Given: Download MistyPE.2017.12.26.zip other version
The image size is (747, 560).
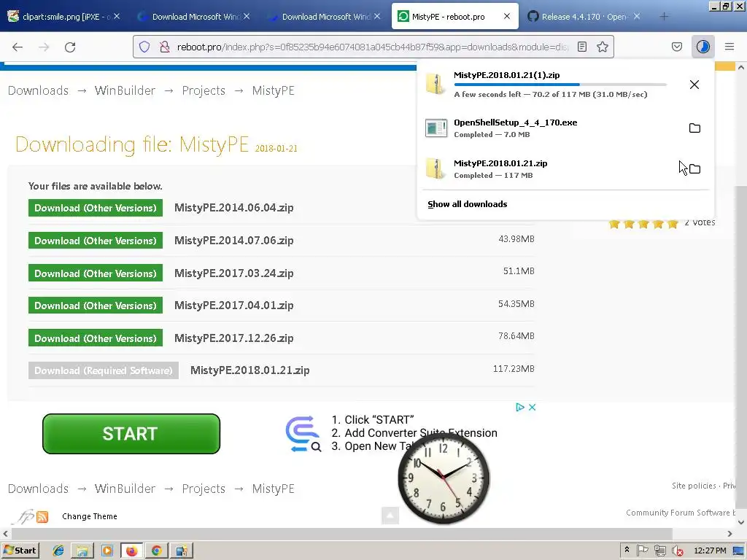Looking at the screenshot, I should 96,338.
